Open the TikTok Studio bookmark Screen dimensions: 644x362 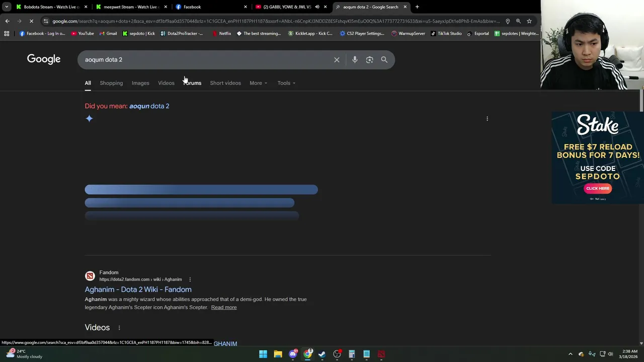(446, 34)
